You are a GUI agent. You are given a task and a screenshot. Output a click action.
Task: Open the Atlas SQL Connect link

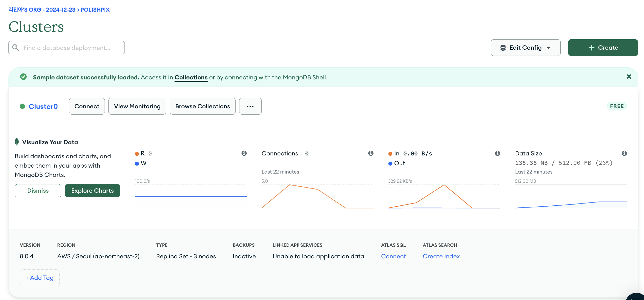(393, 256)
